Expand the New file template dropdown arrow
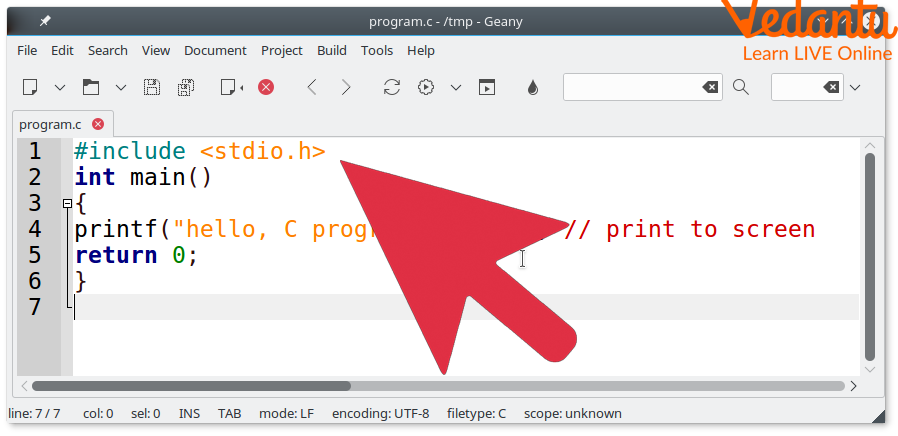898x436 pixels. click(x=59, y=88)
